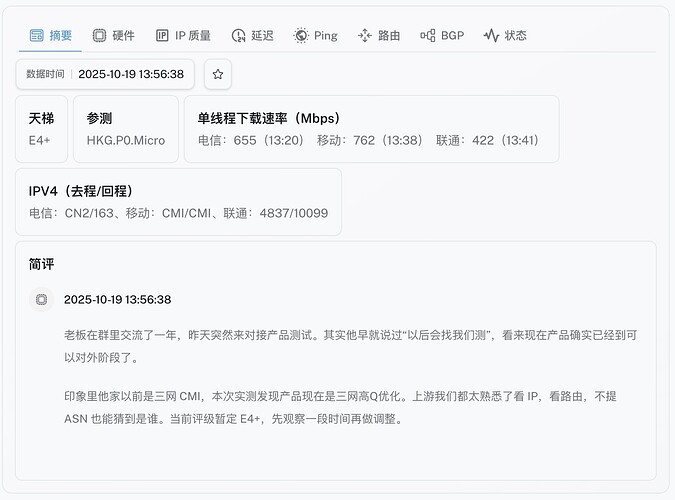
Task: Click the 简评 section heading
Action: pyautogui.click(x=42, y=265)
